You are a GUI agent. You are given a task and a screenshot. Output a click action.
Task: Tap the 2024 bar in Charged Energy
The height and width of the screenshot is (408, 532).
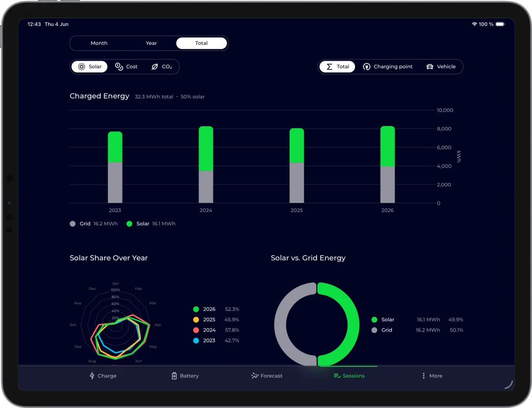(x=206, y=164)
